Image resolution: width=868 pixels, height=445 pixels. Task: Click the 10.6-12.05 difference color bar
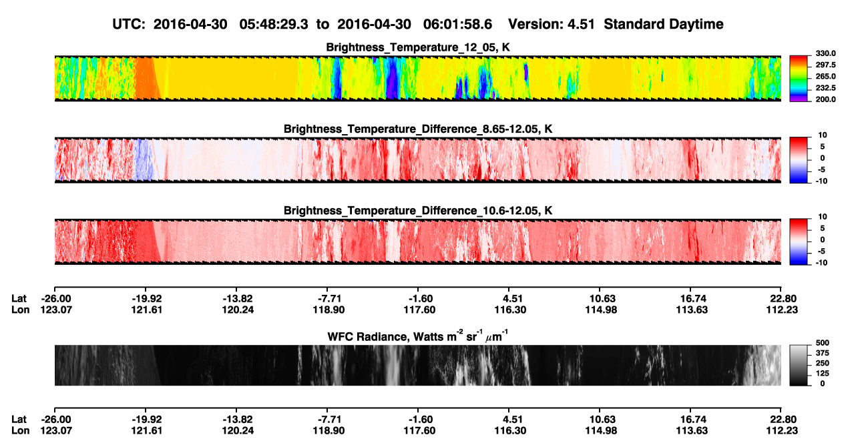click(x=799, y=242)
